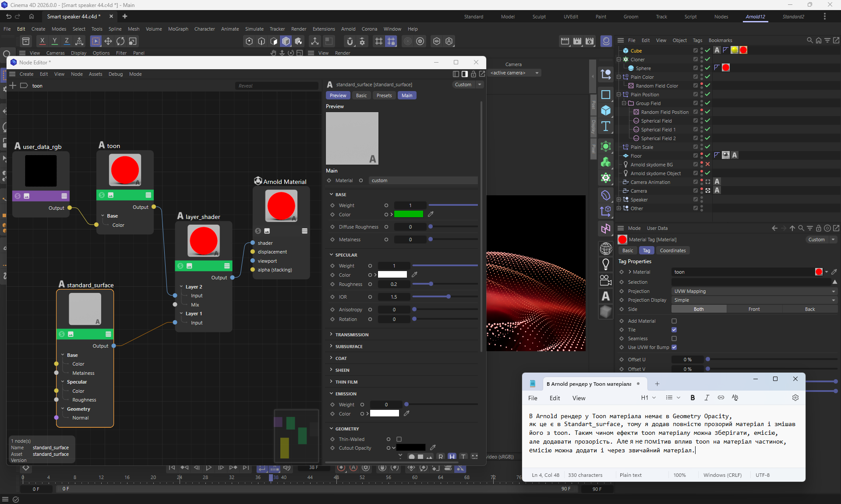Click the Text spline tool icon
This screenshot has height=504, width=841.
[606, 127]
